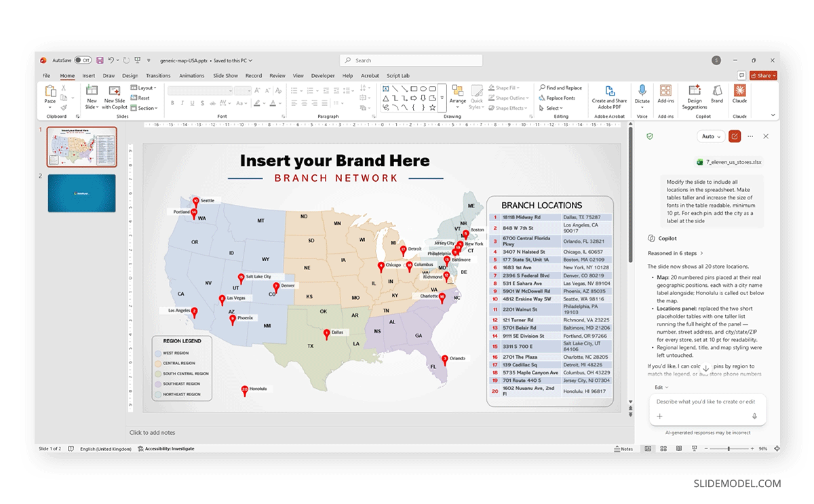Open the Select dropdown in Editing group
This screenshot has width=814, height=504.
551,108
